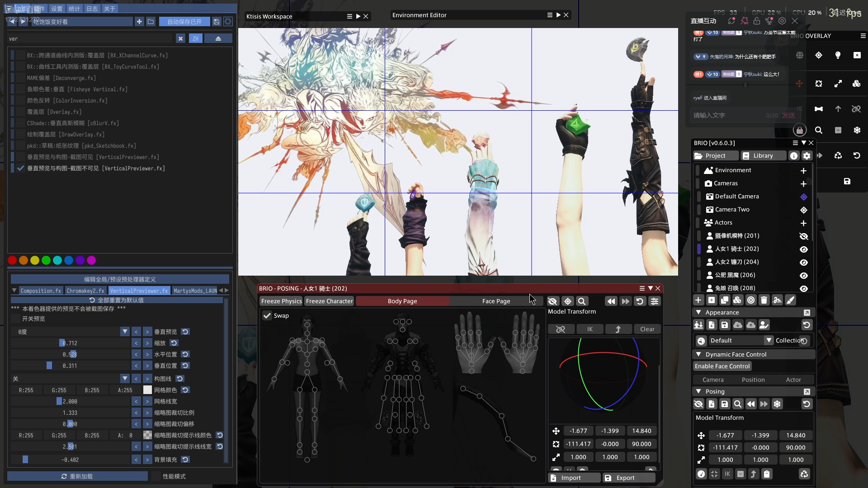Screen dimensions: 868x488
Task: Open the Default collection dropdown
Action: pyautogui.click(x=769, y=340)
